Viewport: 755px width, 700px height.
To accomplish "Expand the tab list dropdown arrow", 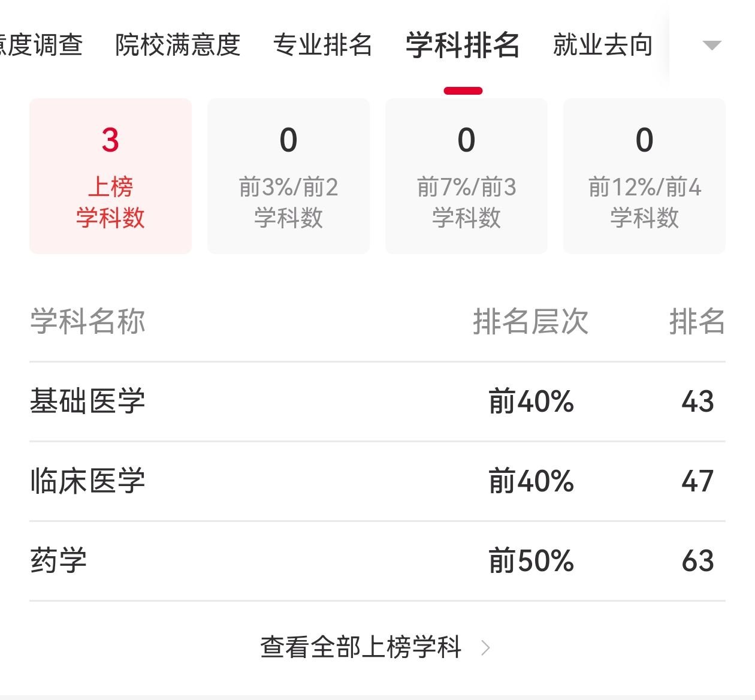I will pos(711,46).
